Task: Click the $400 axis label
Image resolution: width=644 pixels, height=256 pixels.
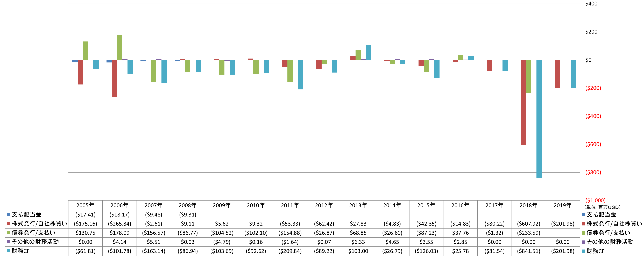Action: coord(591,4)
